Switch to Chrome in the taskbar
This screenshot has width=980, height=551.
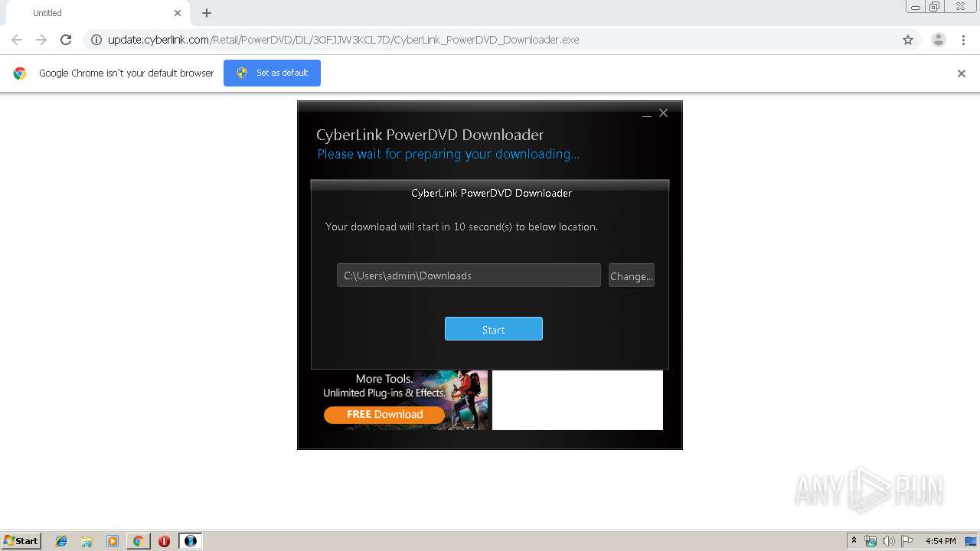tap(138, 541)
